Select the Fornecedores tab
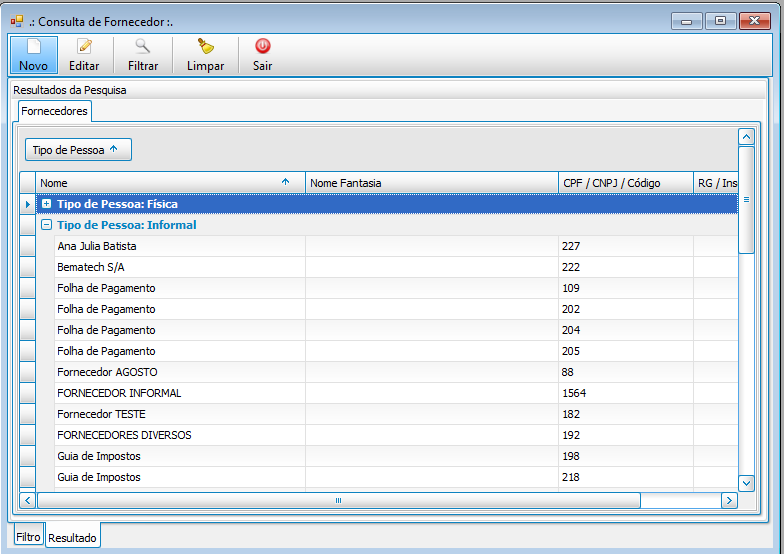Image resolution: width=784 pixels, height=554 pixels. (54, 111)
